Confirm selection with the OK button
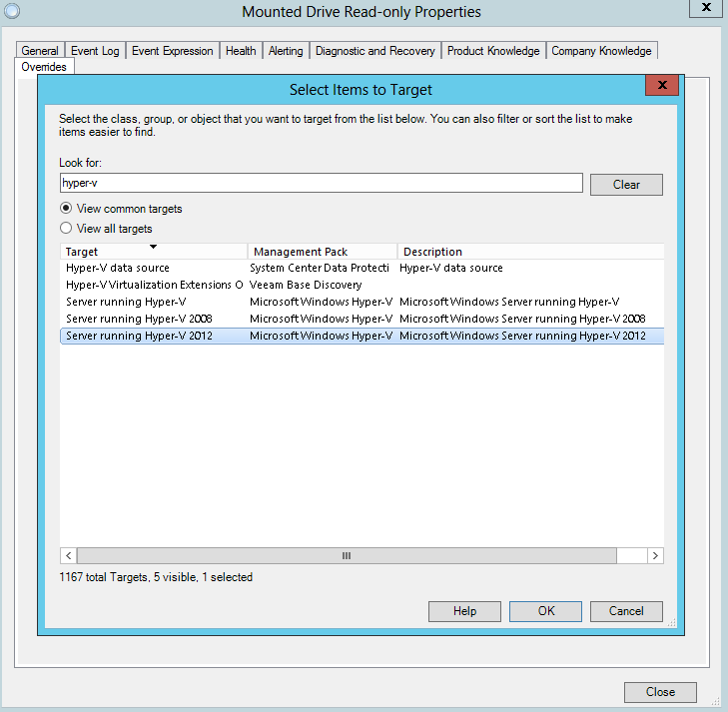The width and height of the screenshot is (728, 712). (x=545, y=611)
